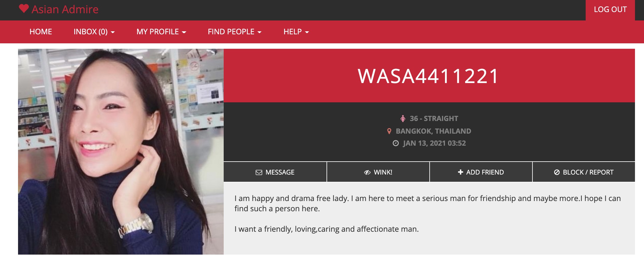Click the Log Out button

610,10
